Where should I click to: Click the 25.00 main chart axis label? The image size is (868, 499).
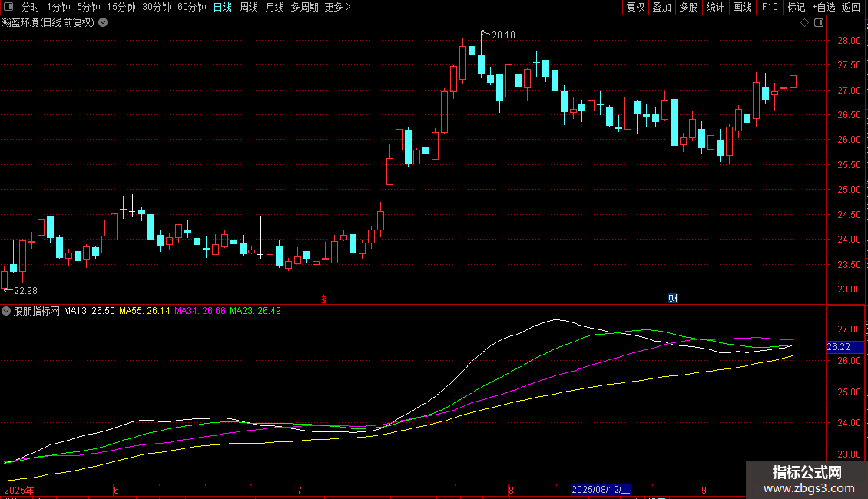(849, 189)
